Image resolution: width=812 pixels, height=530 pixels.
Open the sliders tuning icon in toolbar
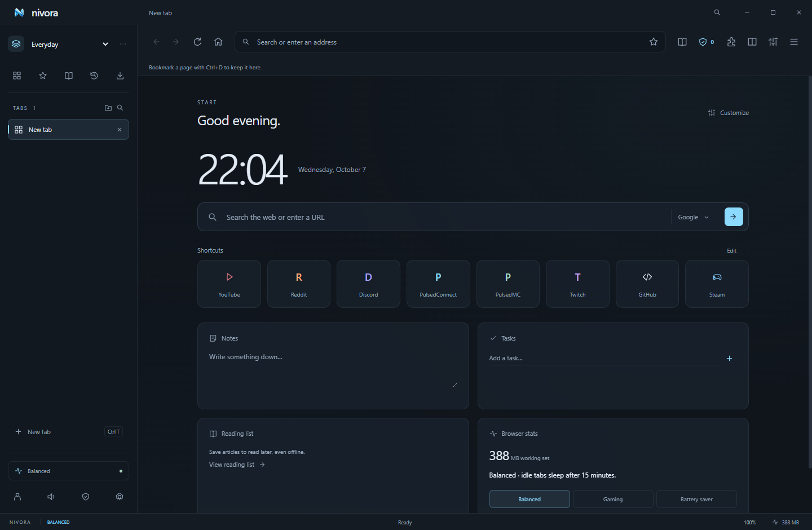point(773,42)
